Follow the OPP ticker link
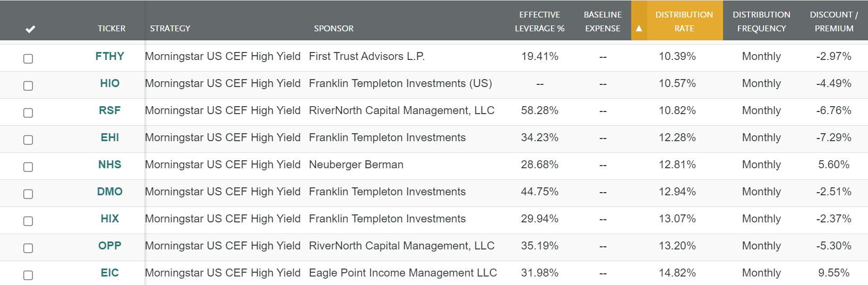This screenshot has height=285, width=868. click(110, 246)
